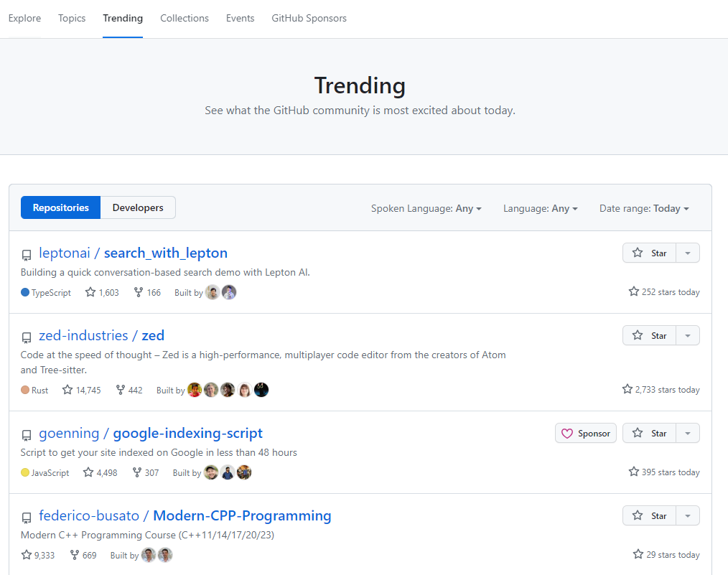Image resolution: width=728 pixels, height=575 pixels.
Task: Go to GitHub Sponsors tab
Action: click(x=309, y=18)
